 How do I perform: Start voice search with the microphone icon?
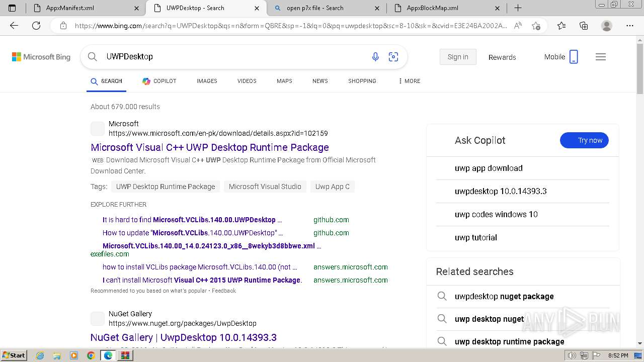click(375, 57)
